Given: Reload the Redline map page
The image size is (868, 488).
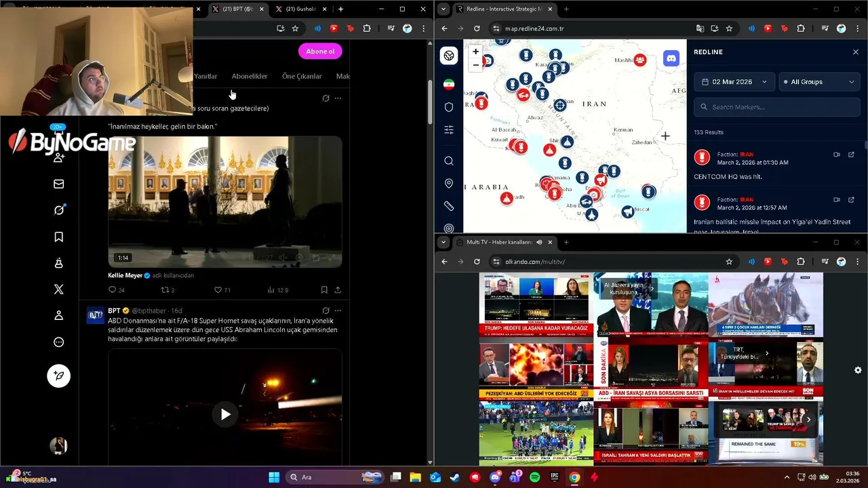Looking at the screenshot, I should 477,28.
